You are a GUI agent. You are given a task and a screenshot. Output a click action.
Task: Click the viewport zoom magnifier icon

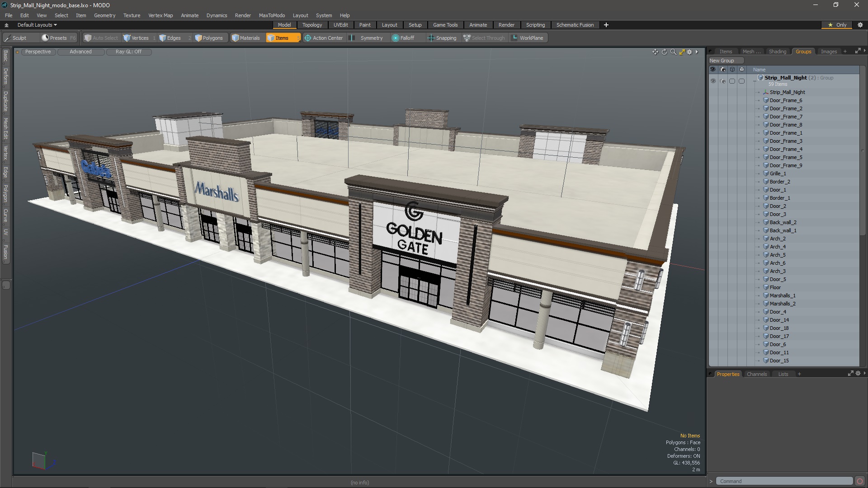[673, 52]
